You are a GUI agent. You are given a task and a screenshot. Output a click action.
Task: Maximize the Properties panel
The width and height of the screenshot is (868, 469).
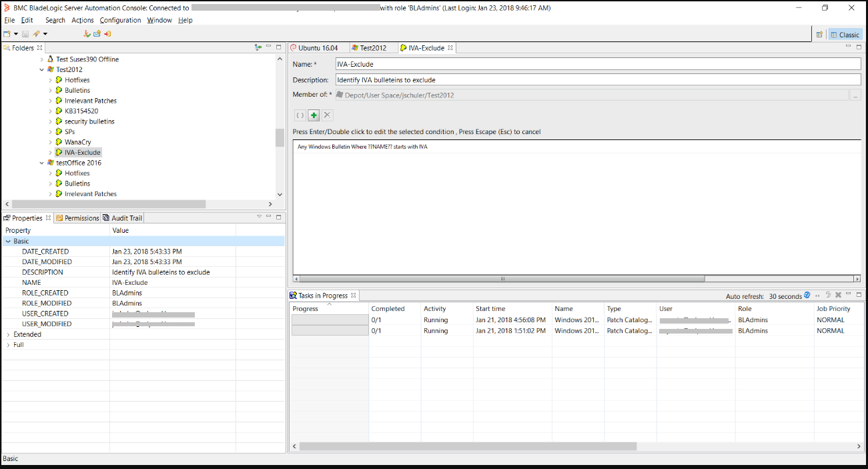tap(279, 217)
